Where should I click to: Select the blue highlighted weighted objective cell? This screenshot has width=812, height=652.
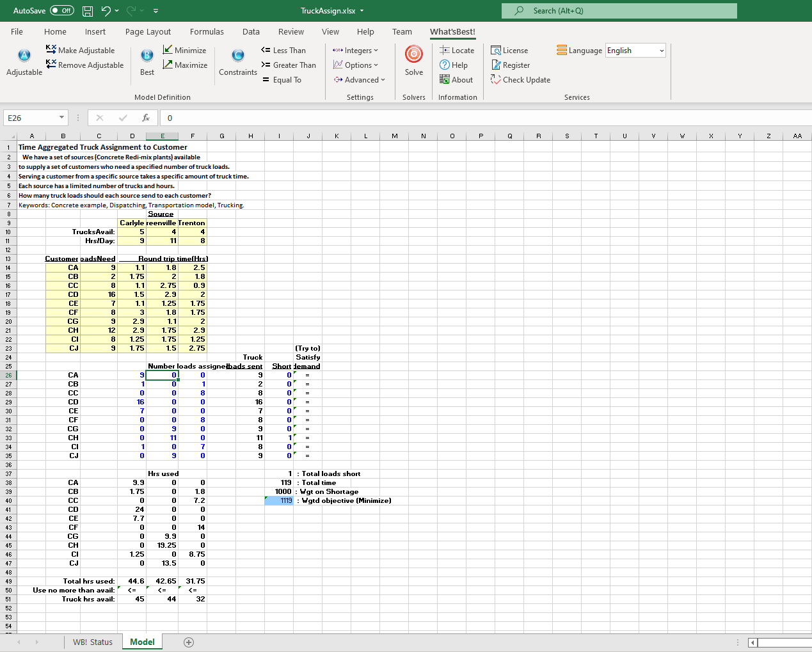(x=279, y=500)
